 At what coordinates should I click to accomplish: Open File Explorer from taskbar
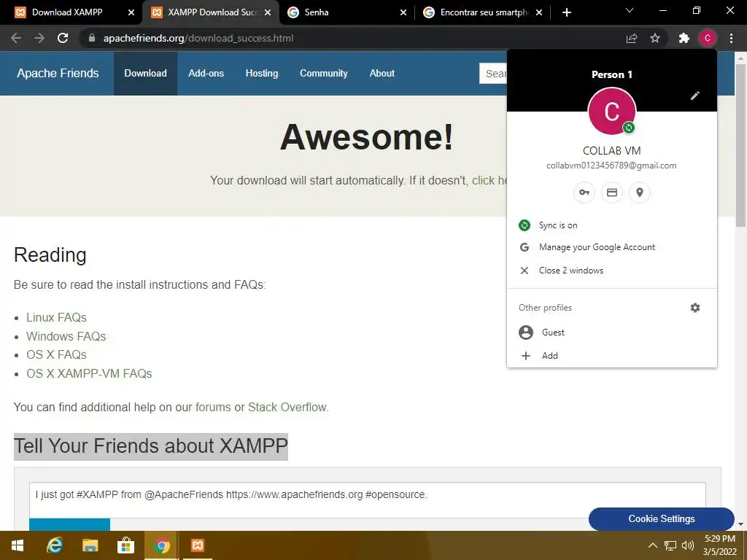tap(90, 545)
